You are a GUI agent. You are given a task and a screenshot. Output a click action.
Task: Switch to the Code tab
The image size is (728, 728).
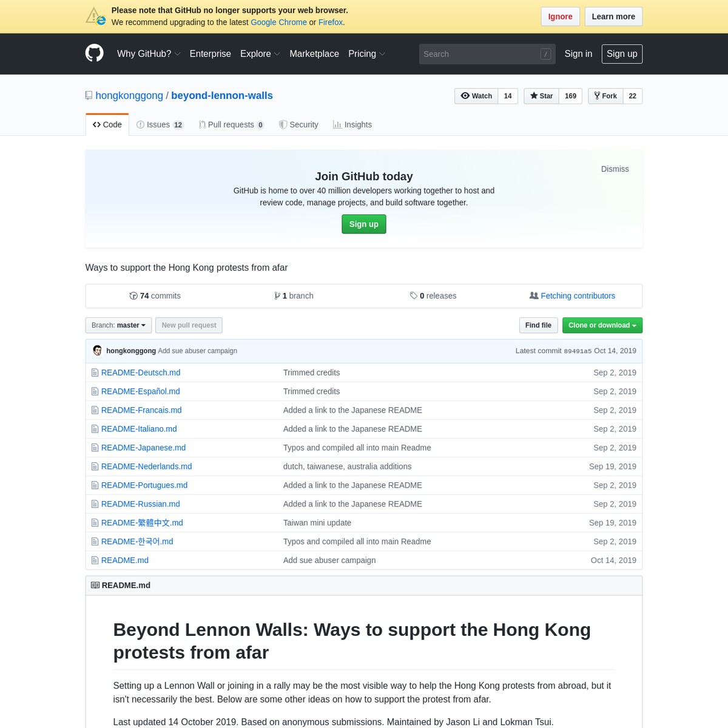pos(107,124)
